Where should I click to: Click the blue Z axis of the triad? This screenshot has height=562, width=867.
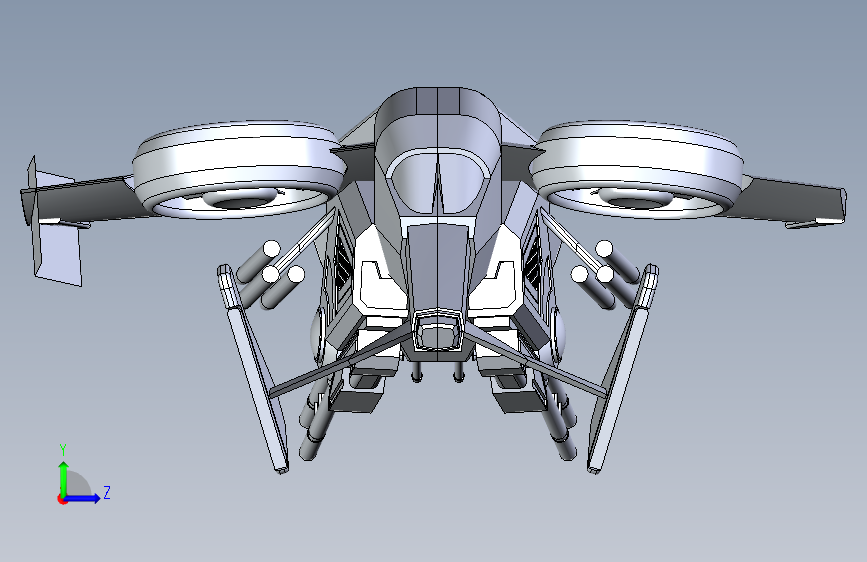coord(83,498)
